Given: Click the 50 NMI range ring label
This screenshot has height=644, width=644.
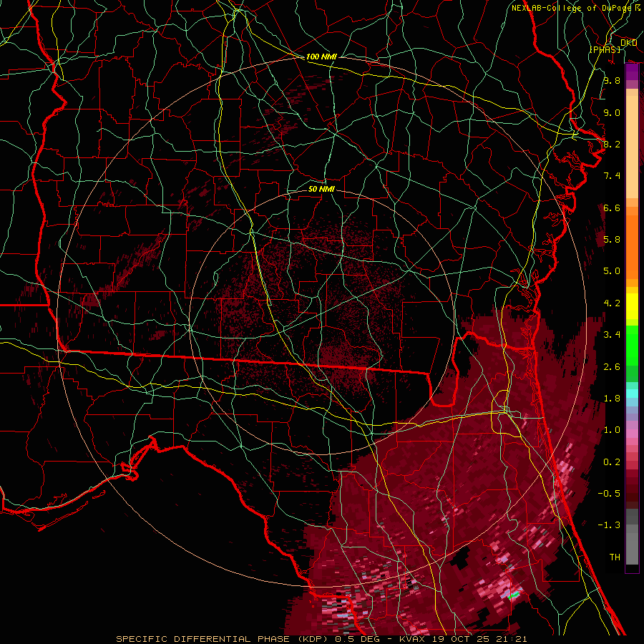Looking at the screenshot, I should click(321, 189).
